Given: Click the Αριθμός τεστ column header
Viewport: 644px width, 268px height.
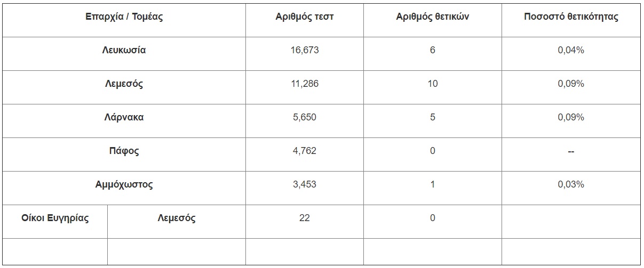Looking at the screenshot, I should tap(305, 17).
